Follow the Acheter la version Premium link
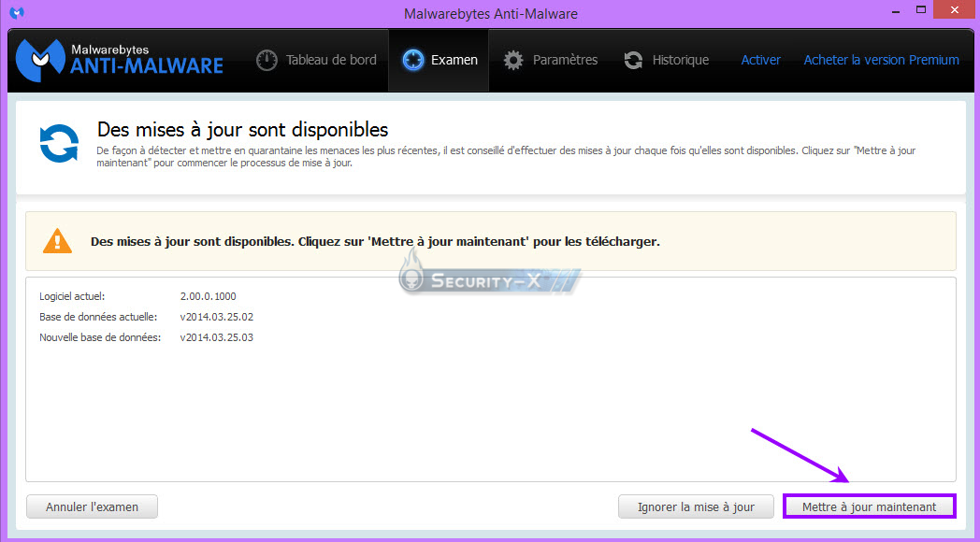The height and width of the screenshot is (542, 980). (x=881, y=60)
